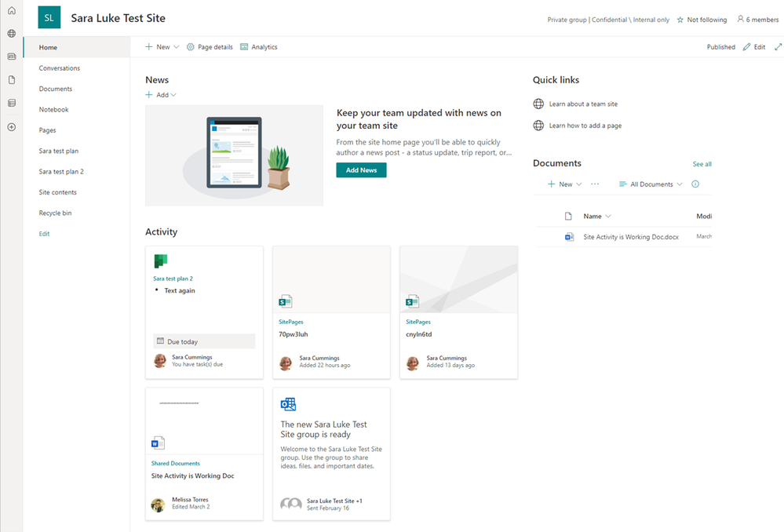Viewport: 784px width, 532px height.
Task: Click Sara Cummings avatar on task card
Action: point(160,360)
